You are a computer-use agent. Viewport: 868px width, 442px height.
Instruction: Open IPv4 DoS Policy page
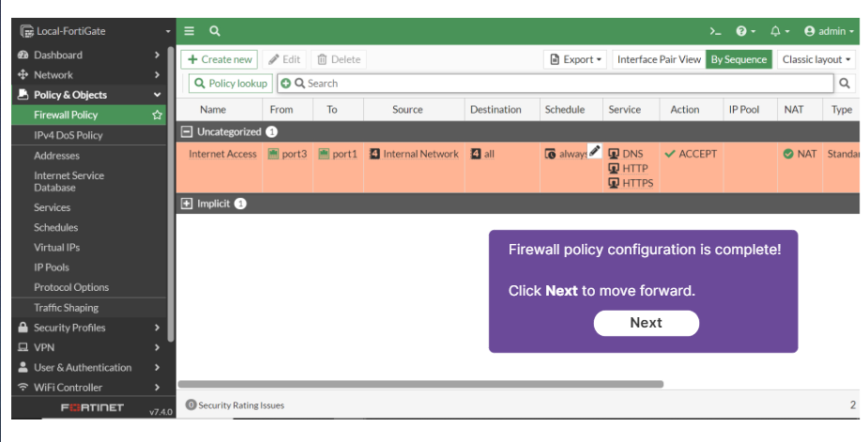(x=69, y=135)
